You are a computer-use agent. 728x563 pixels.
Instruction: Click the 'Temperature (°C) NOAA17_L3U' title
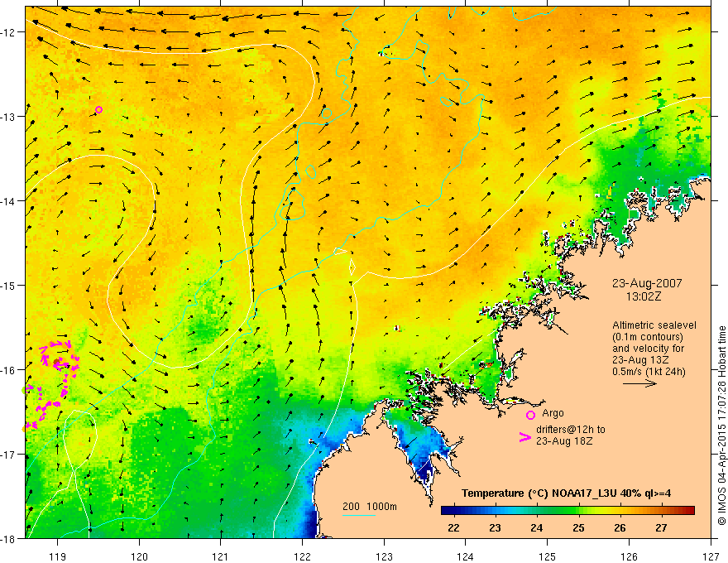[539, 493]
